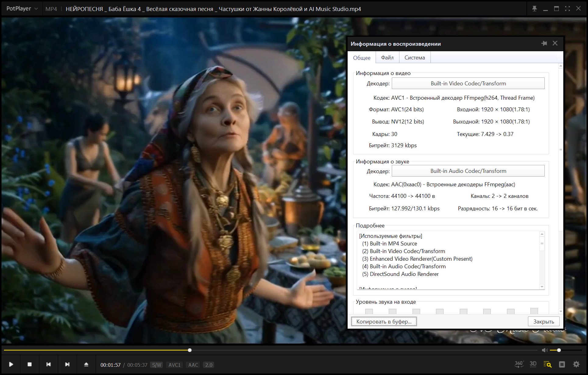Switch to the Файл tab
This screenshot has width=588, height=375.
click(x=387, y=58)
